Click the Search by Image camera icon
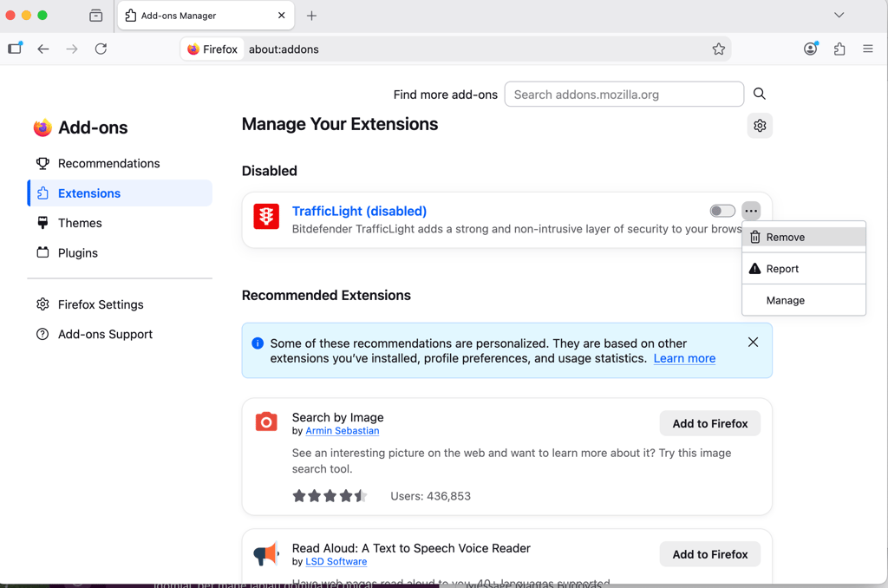The width and height of the screenshot is (888, 588). point(266,422)
